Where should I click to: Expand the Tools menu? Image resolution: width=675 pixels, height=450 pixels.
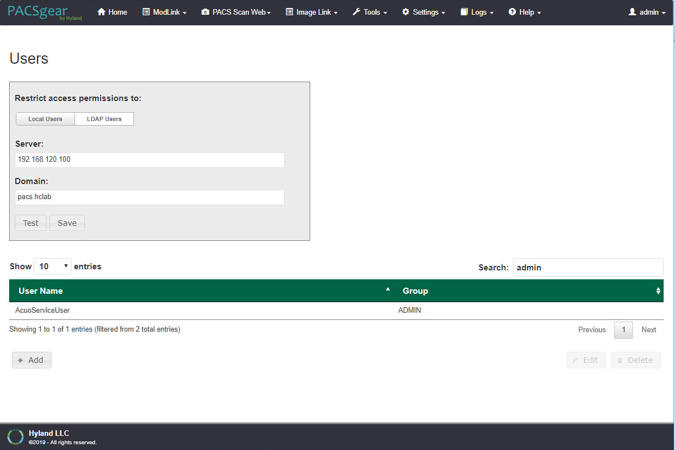[x=370, y=12]
